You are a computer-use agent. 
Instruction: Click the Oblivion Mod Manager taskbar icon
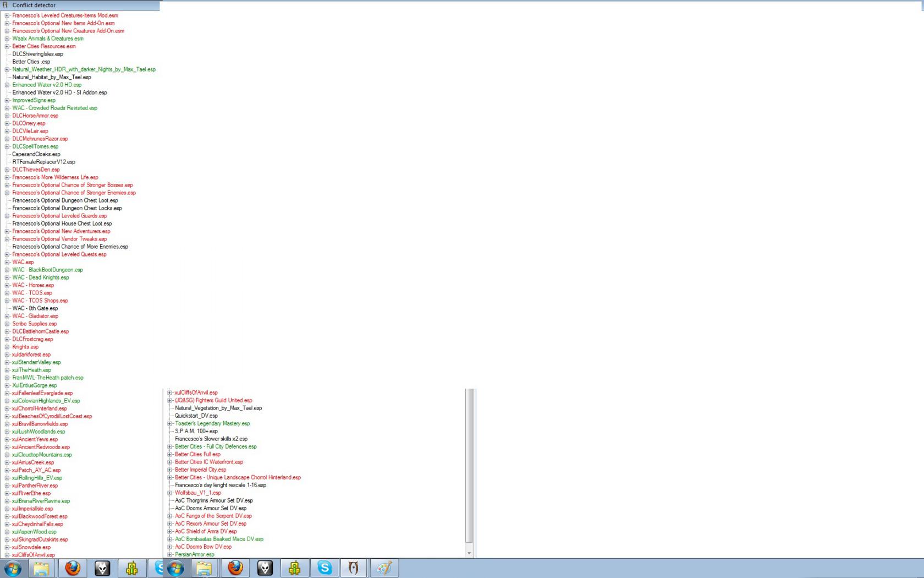point(354,568)
